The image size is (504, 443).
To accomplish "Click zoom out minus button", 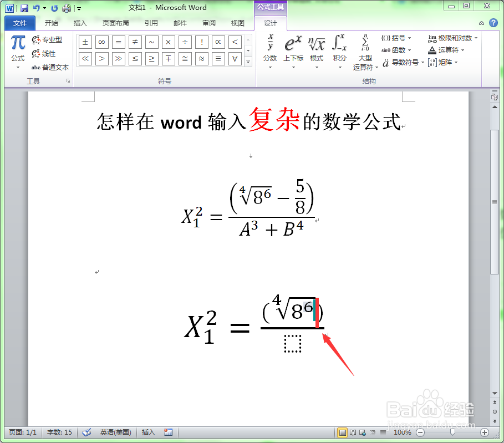I will (420, 432).
